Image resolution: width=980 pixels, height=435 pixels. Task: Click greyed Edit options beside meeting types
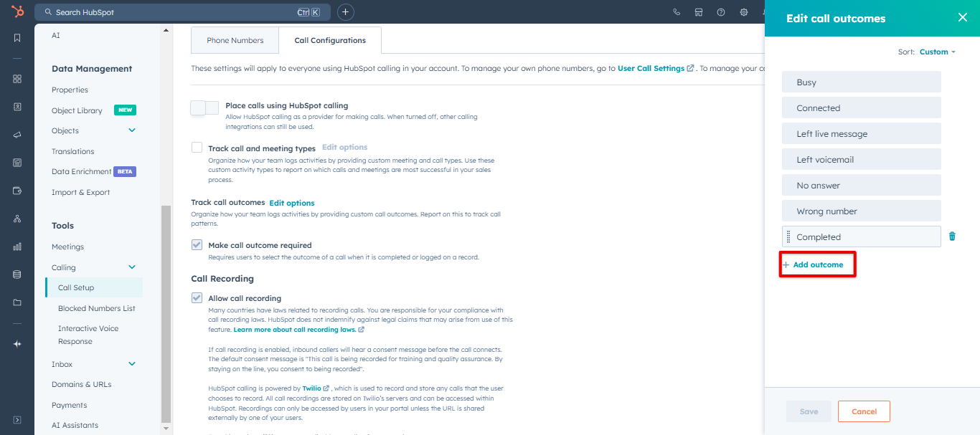click(x=344, y=147)
